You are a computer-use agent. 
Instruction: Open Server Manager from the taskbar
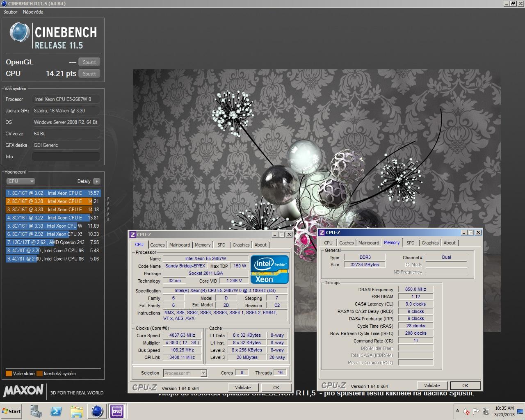[36, 411]
